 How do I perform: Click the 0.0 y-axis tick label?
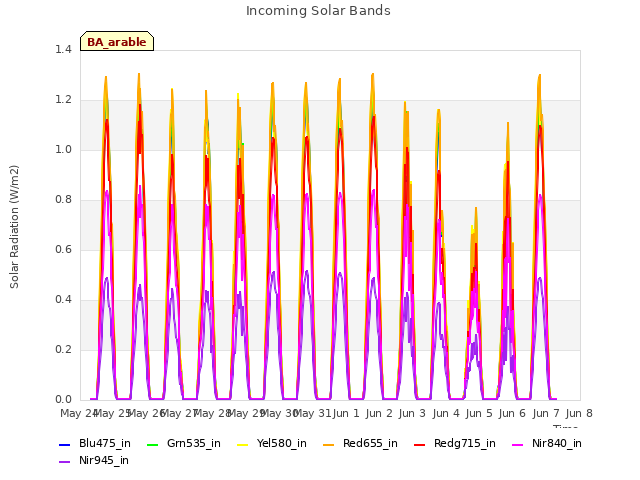click(x=63, y=400)
